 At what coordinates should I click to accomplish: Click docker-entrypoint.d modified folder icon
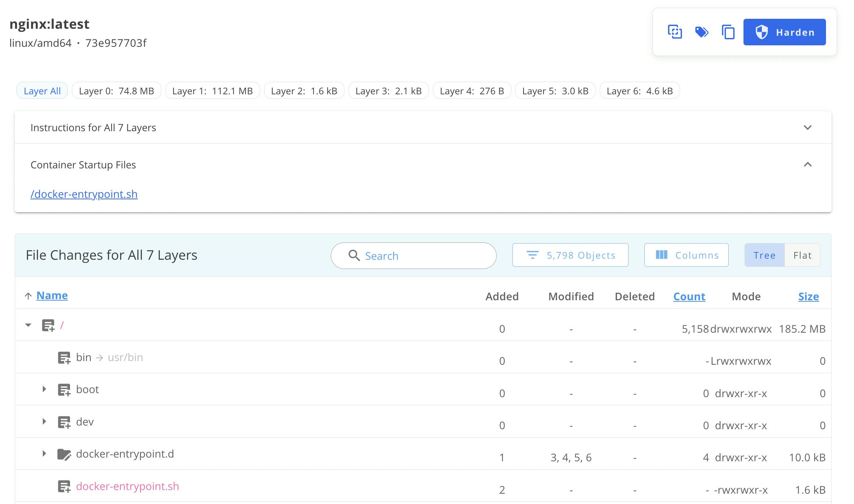(x=64, y=454)
